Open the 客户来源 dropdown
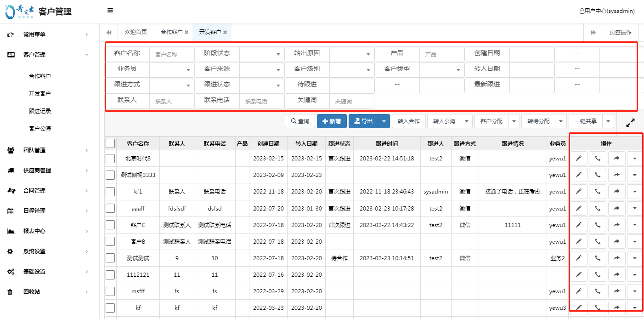644x319 pixels. [261, 69]
